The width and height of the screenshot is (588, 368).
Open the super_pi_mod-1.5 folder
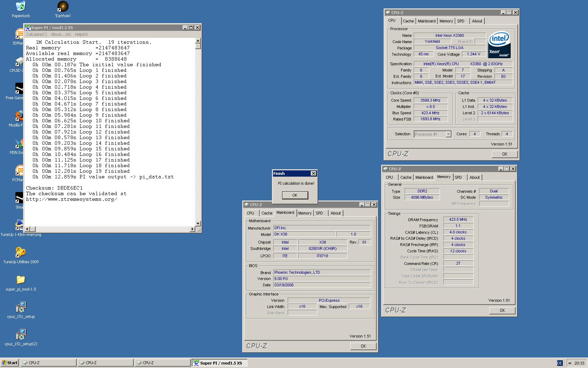[x=21, y=280]
